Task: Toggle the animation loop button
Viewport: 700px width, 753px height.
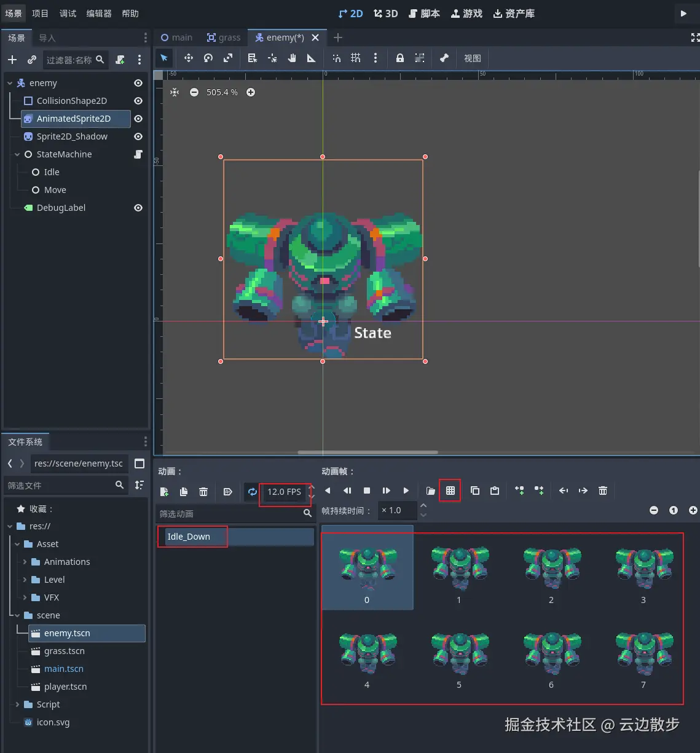Action: pyautogui.click(x=252, y=492)
